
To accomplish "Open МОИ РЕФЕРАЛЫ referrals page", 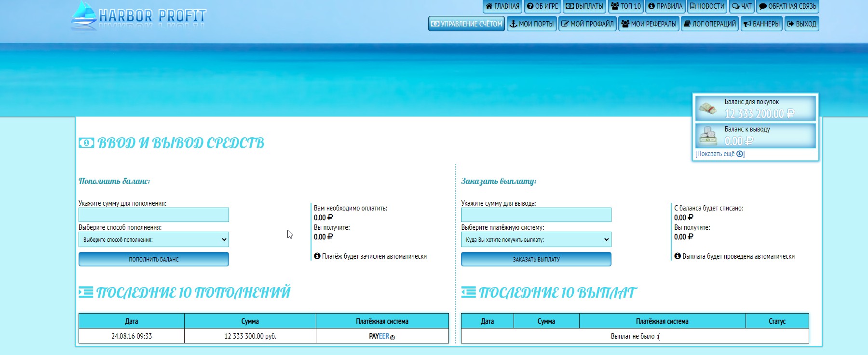I will point(649,24).
